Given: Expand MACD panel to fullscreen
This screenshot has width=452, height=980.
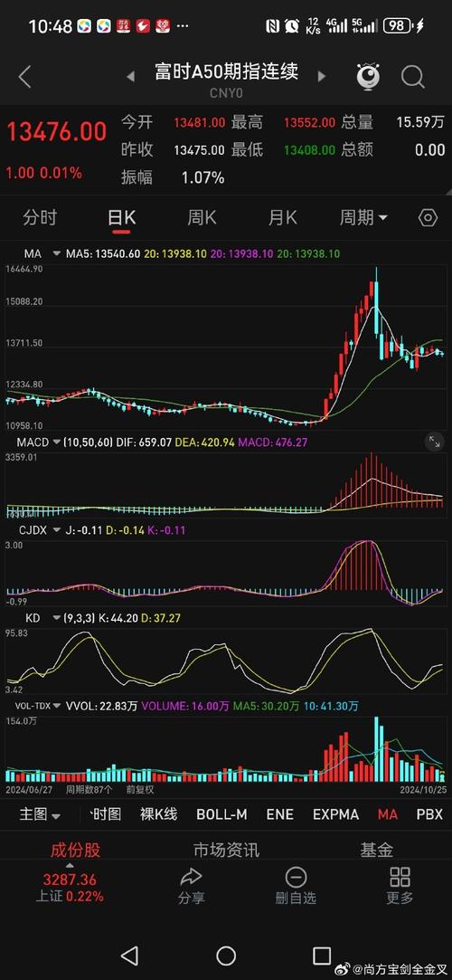Looking at the screenshot, I should tap(434, 442).
